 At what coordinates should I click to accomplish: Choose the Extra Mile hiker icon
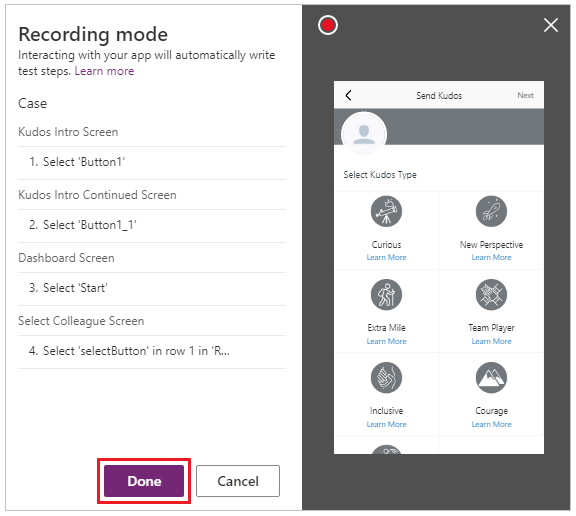[x=386, y=295]
